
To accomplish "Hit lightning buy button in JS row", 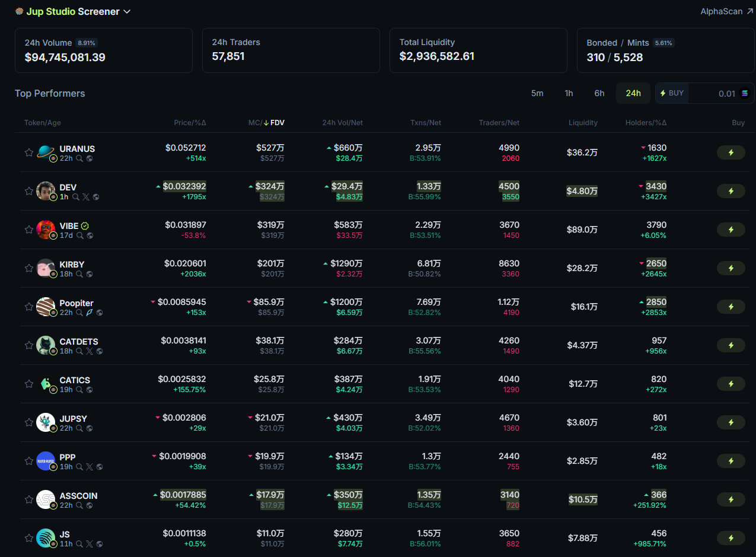I will pyautogui.click(x=731, y=538).
